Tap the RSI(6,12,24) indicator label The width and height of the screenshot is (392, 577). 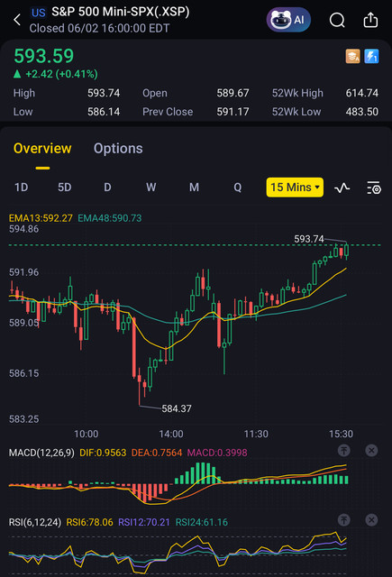[x=35, y=522]
